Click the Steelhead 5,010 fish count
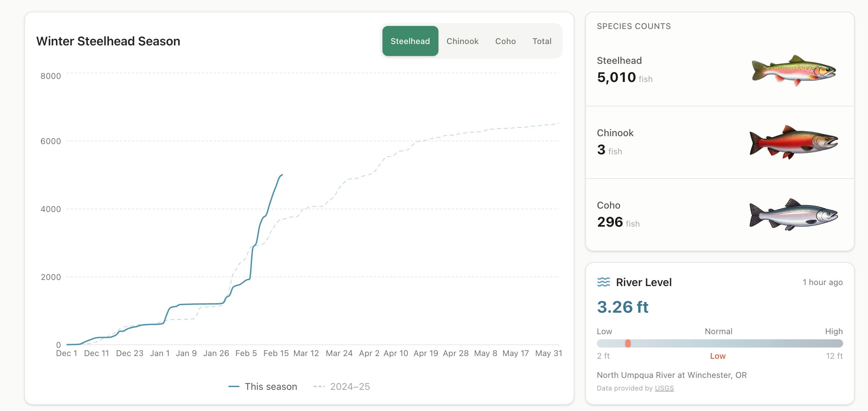Viewport: 868px width, 411px height. [x=616, y=77]
